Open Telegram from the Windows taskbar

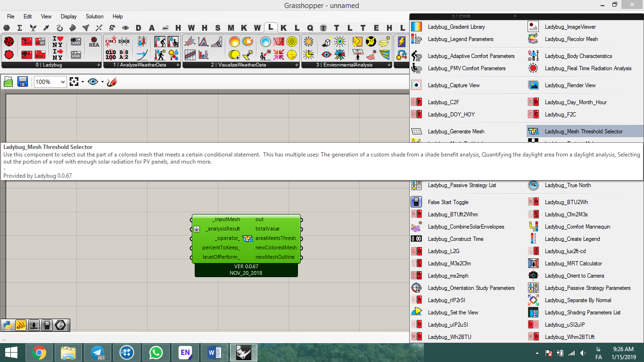pos(98,353)
